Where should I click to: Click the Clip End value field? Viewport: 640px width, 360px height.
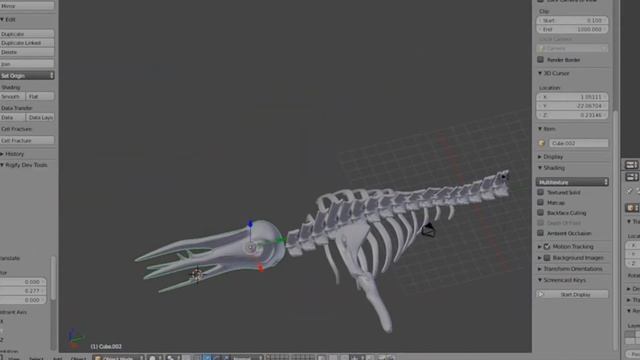572,29
